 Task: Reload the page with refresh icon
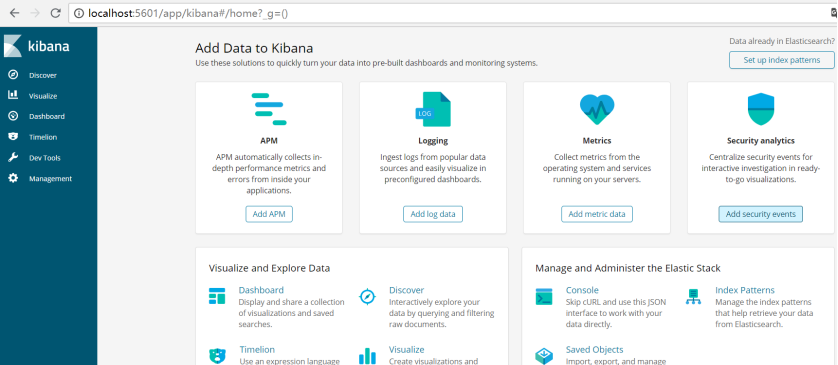[55, 13]
